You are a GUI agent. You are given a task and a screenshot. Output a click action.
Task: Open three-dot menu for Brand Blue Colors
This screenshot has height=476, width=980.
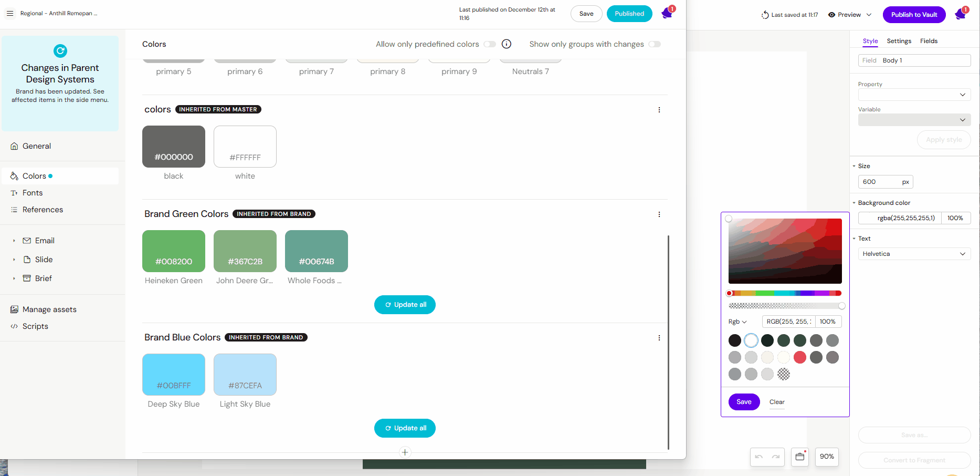(x=659, y=338)
